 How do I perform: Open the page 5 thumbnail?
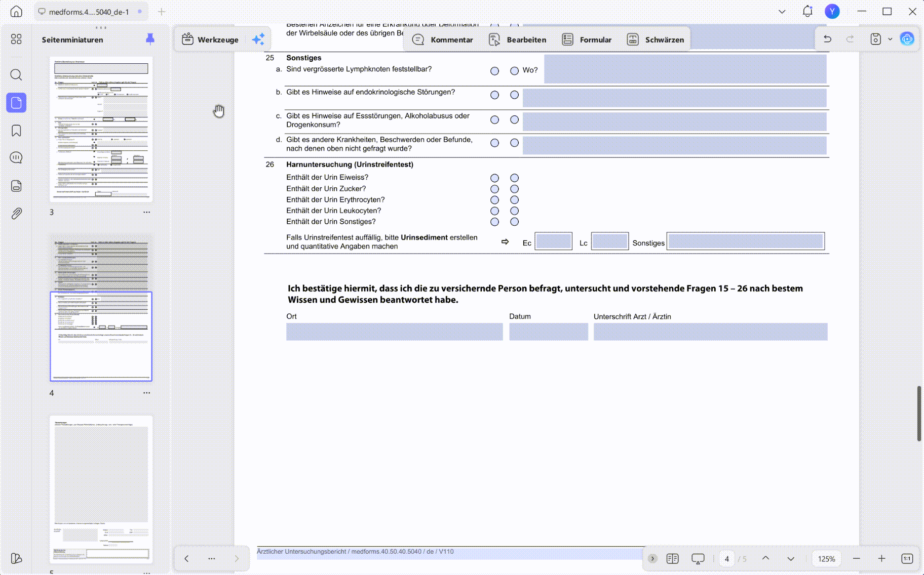(x=101, y=489)
